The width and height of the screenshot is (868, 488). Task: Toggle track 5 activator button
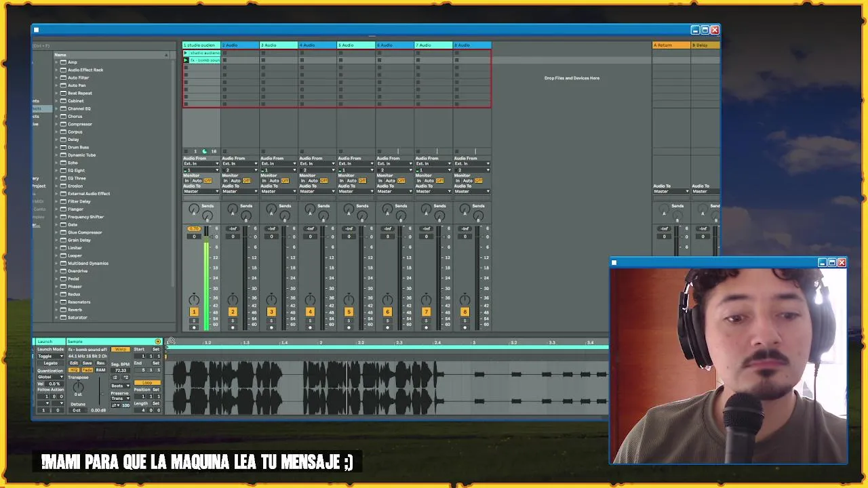349,312
